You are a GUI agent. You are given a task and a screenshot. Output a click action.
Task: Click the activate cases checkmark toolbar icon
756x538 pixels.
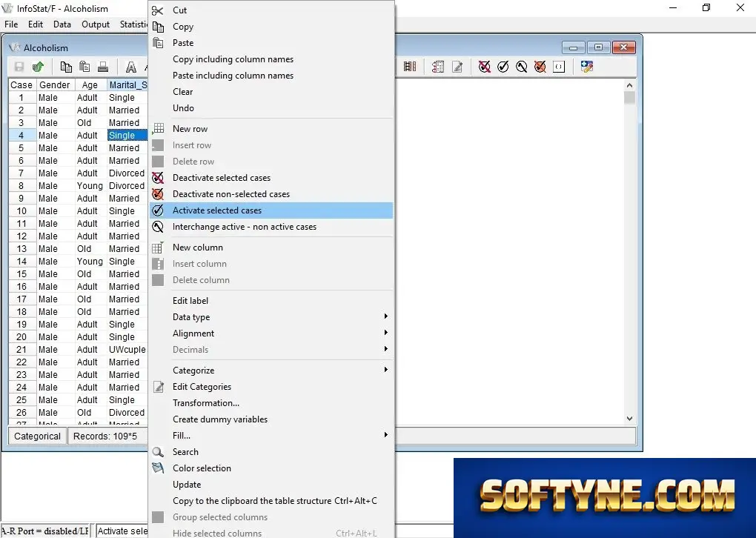(x=503, y=67)
